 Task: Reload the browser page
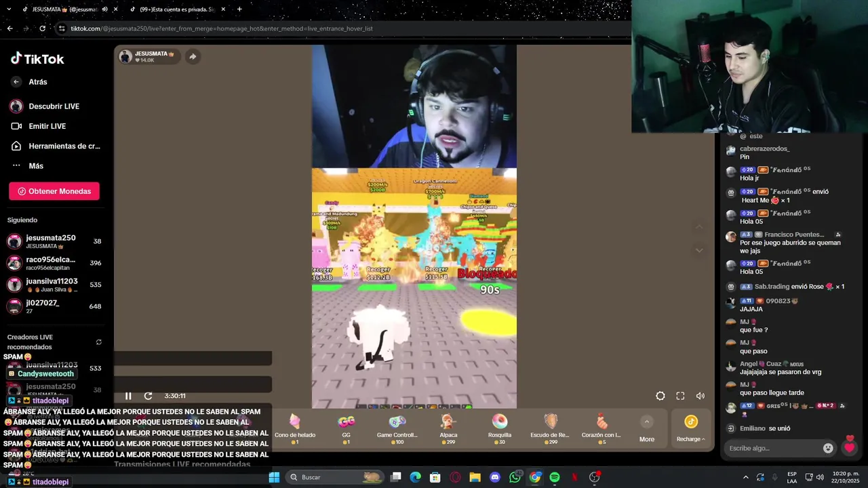pyautogui.click(x=42, y=28)
